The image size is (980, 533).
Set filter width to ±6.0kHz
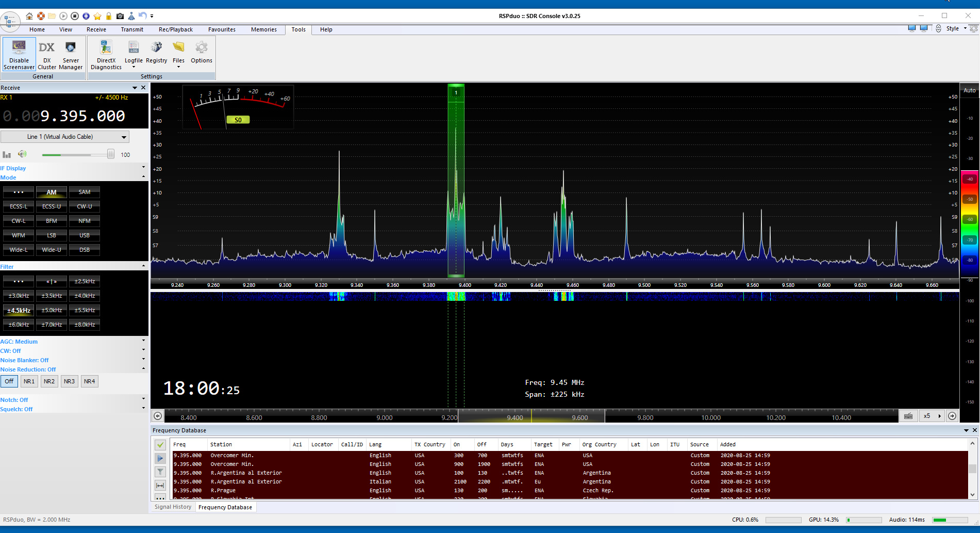tap(19, 325)
